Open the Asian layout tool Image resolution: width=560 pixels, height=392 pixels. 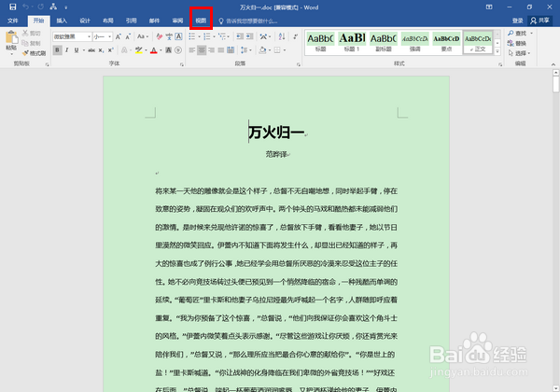tap(263, 36)
